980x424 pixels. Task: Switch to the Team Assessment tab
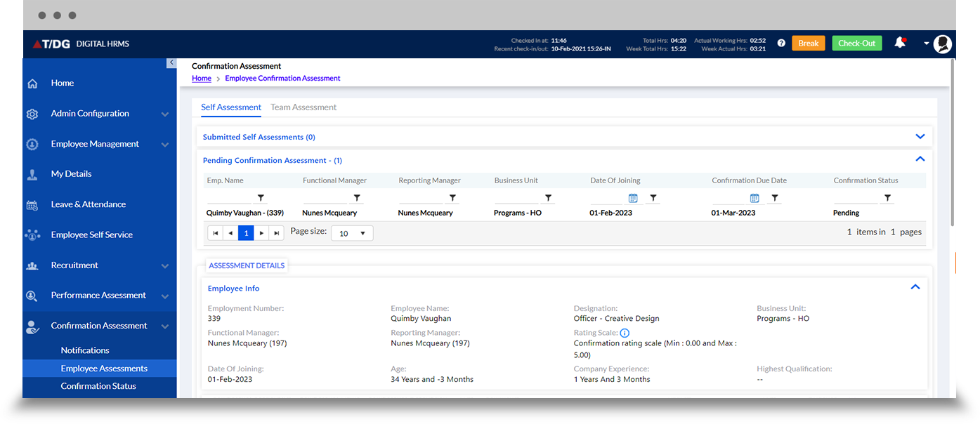303,107
